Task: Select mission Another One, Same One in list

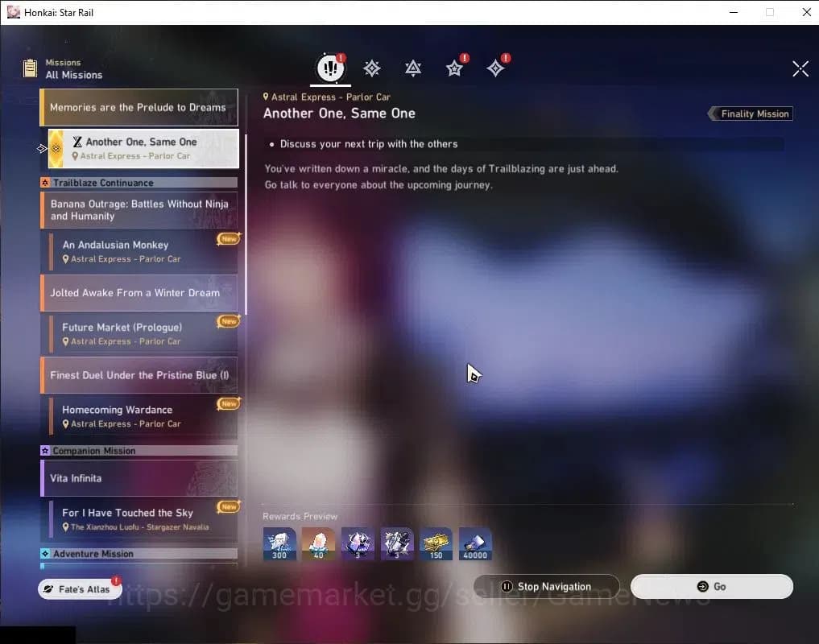Action: click(143, 149)
